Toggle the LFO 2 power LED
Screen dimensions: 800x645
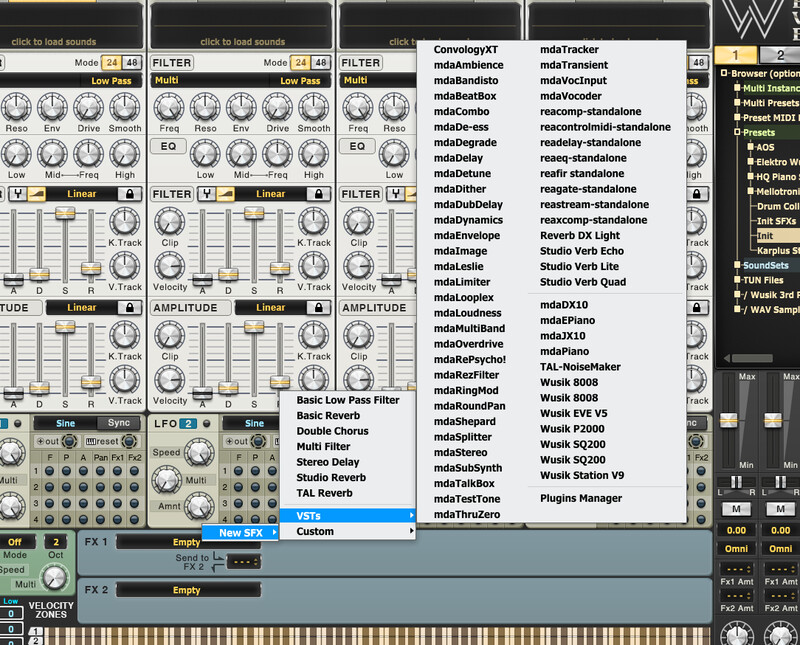pos(207,424)
